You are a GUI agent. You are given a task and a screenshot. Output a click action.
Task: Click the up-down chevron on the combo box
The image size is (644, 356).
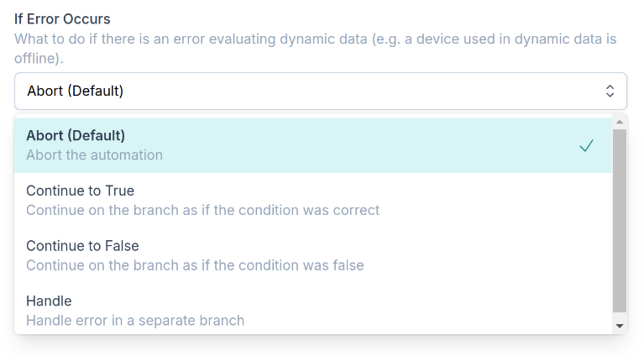pyautogui.click(x=610, y=91)
